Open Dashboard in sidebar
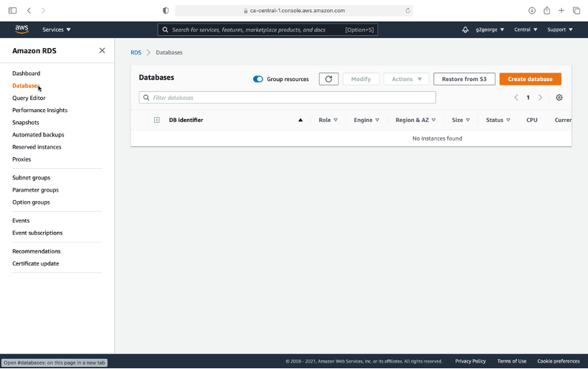The image size is (588, 369). tap(27, 73)
